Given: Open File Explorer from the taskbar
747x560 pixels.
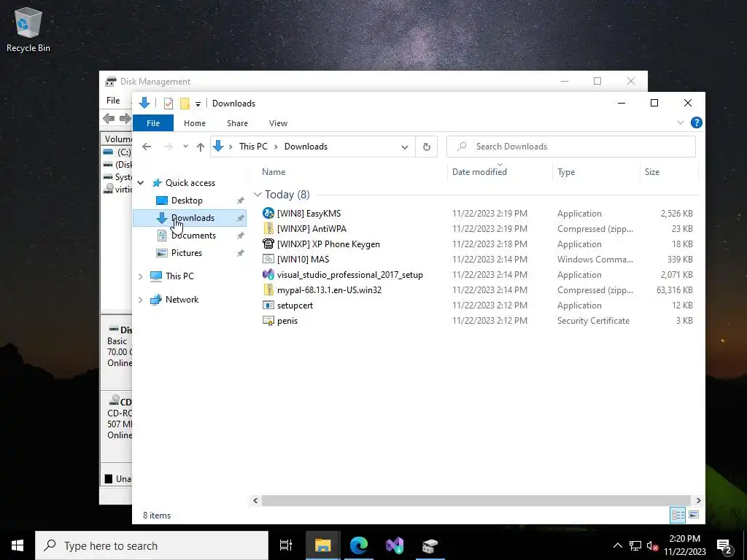Looking at the screenshot, I should click(322, 545).
